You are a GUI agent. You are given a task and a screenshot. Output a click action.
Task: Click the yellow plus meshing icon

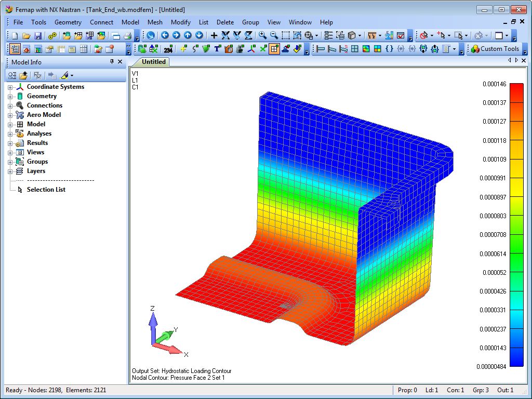(x=183, y=48)
